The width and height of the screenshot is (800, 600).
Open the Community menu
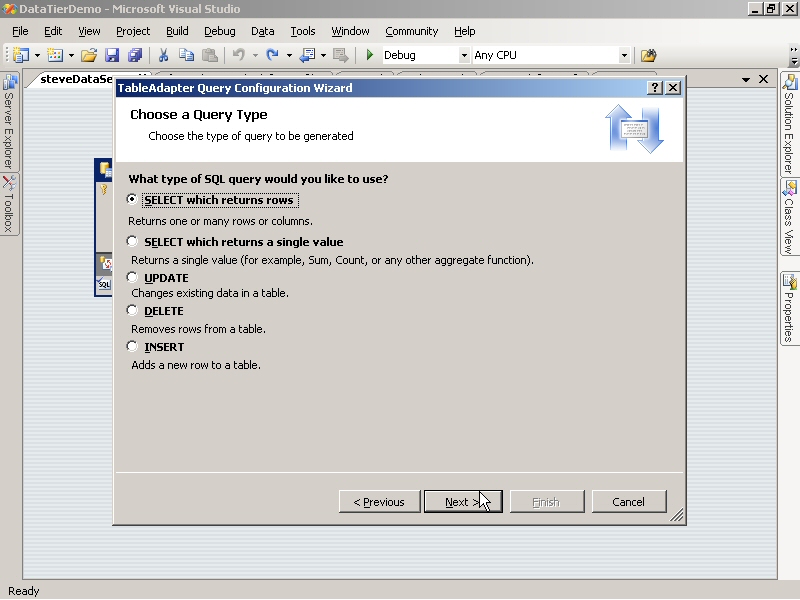[x=412, y=31]
